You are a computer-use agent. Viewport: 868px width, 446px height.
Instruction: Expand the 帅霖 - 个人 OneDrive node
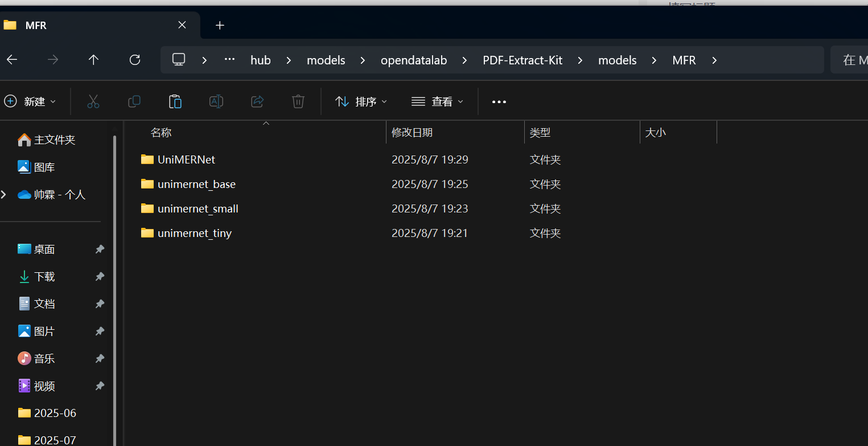click(x=4, y=194)
